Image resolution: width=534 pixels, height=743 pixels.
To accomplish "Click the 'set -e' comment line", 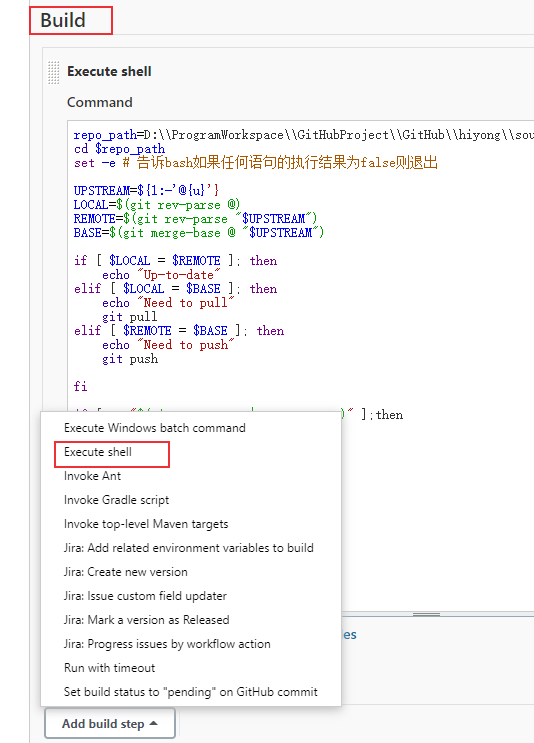I will point(255,163).
